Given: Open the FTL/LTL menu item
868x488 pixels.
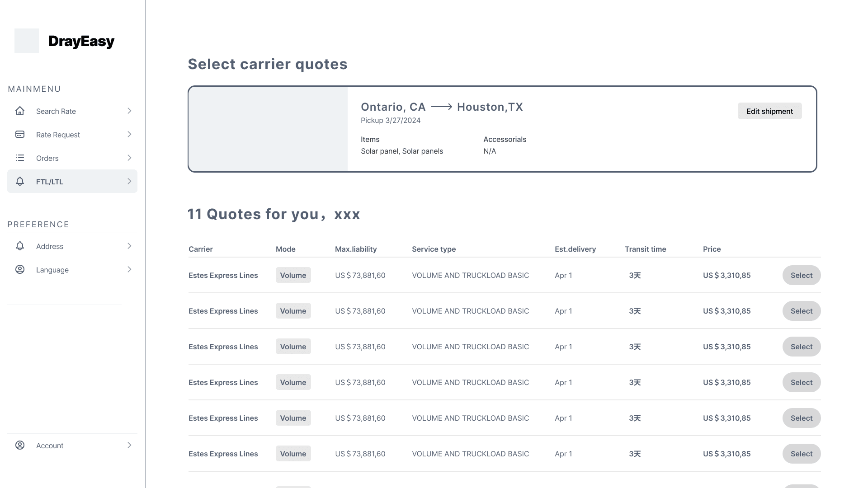Looking at the screenshot, I should click(50, 182).
